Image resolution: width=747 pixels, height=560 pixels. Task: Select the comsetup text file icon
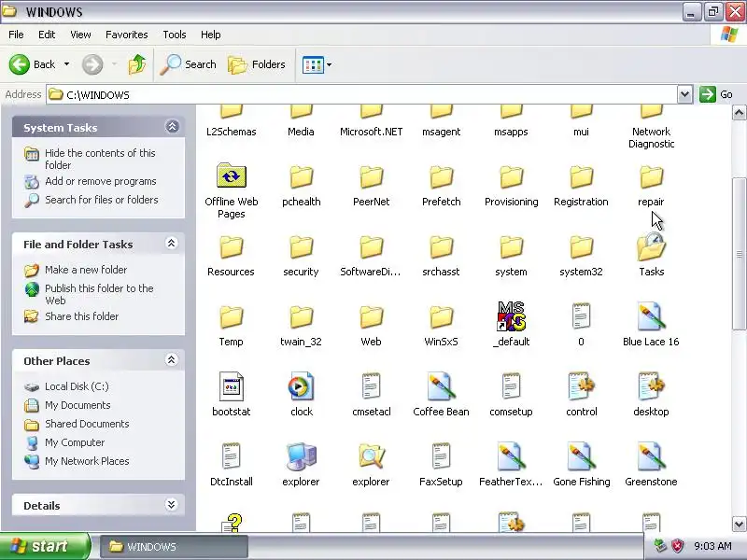click(511, 386)
